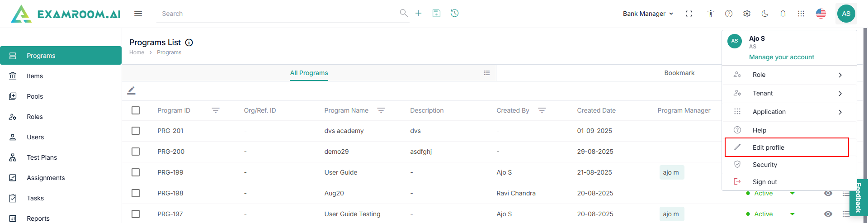Open the notifications bell
The image size is (868, 223).
783,14
